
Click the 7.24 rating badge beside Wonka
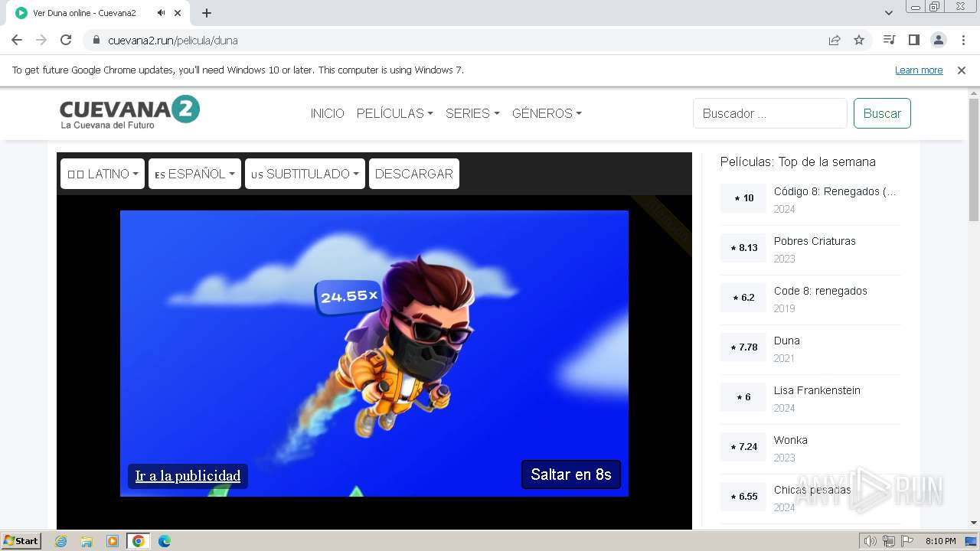pyautogui.click(x=743, y=447)
